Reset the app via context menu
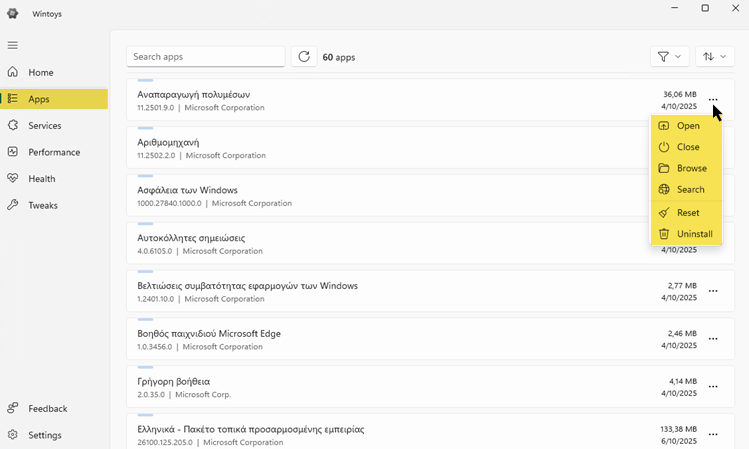 pos(687,212)
